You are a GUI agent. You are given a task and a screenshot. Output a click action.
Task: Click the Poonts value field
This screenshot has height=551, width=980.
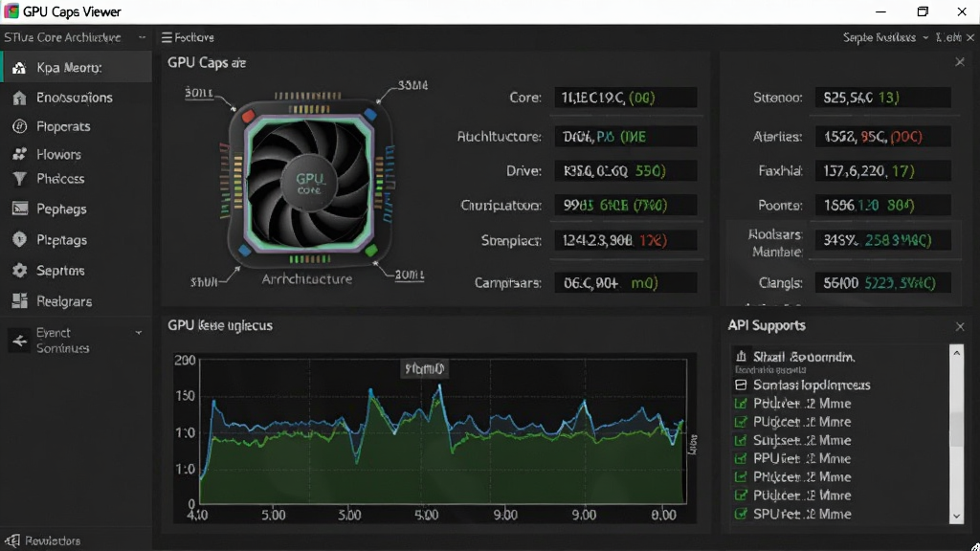coord(883,205)
